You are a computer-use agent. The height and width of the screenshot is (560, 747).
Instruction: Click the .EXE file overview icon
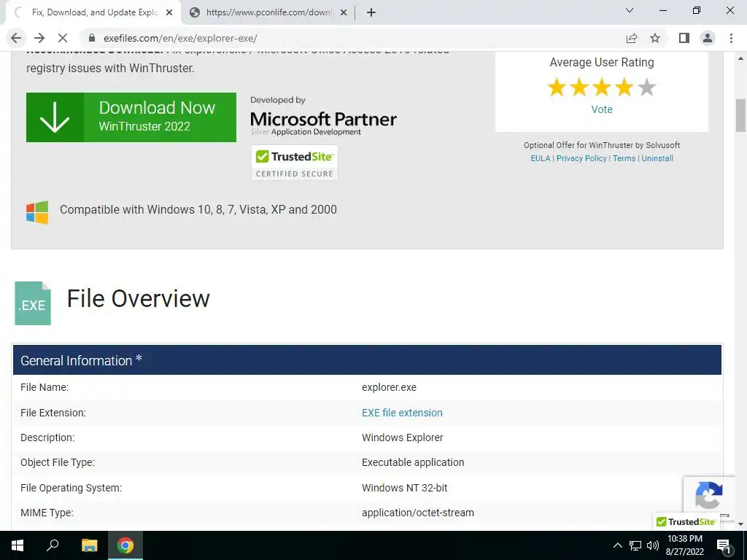[x=33, y=303]
